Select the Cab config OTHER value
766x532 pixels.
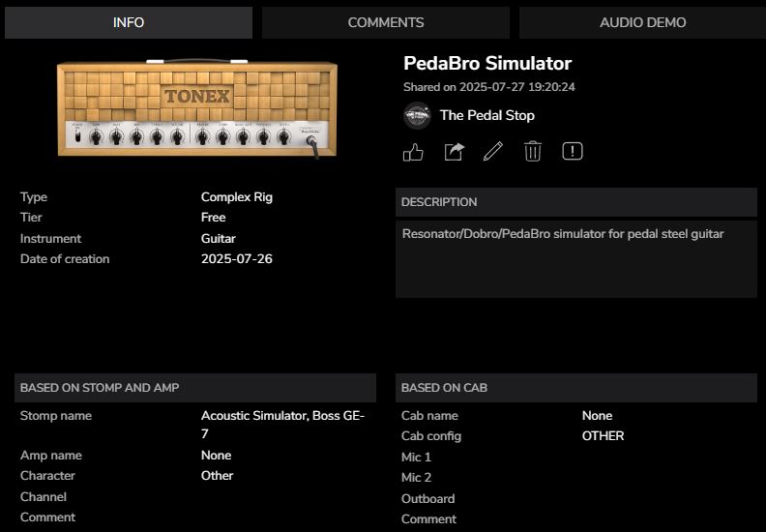[x=603, y=436]
